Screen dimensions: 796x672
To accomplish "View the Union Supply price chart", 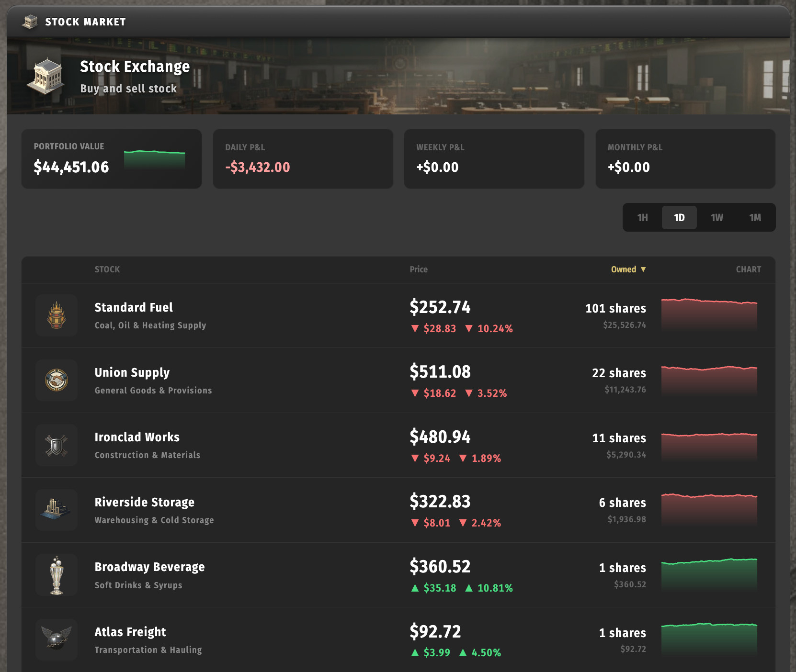I will tap(709, 381).
